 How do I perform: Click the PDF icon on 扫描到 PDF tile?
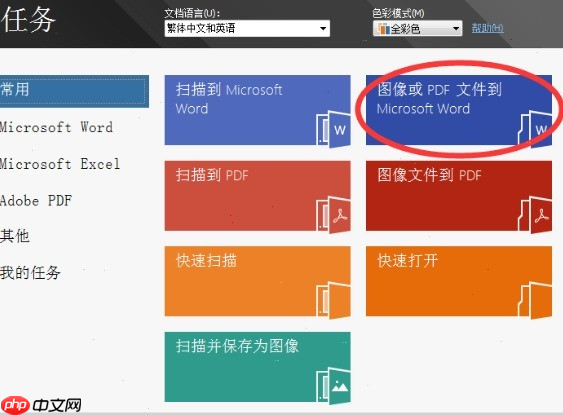(x=334, y=215)
